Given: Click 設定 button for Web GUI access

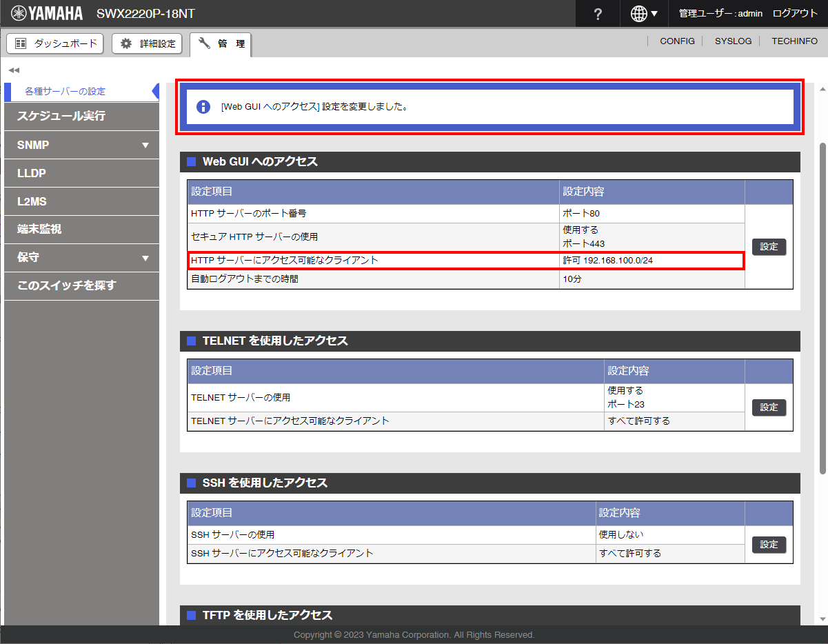Looking at the screenshot, I should tap(769, 247).
